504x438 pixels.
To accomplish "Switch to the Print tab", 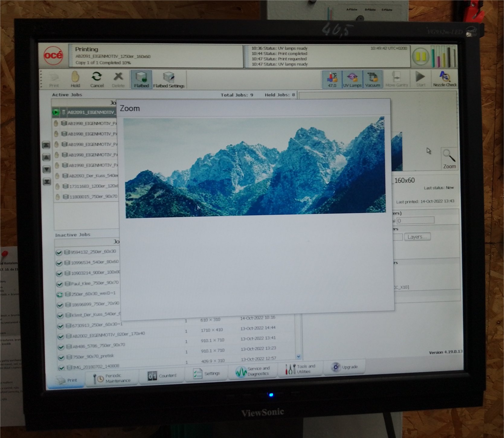I will tap(67, 380).
